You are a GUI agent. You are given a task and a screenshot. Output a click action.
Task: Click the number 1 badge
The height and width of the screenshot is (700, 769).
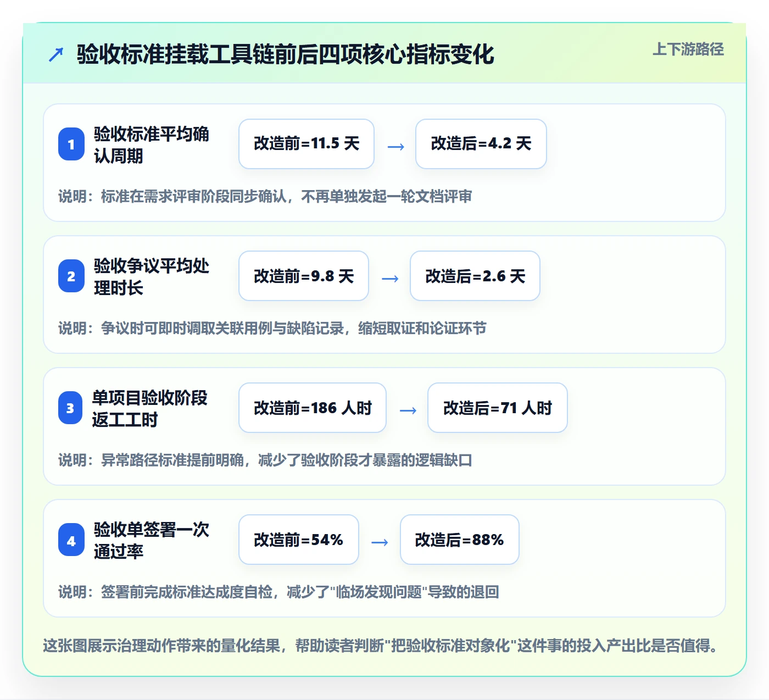[71, 144]
